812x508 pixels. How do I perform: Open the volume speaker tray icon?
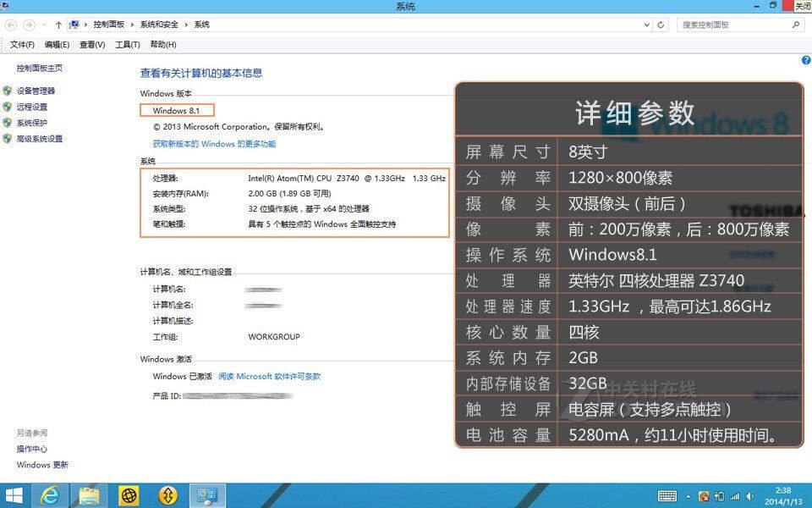tap(749, 497)
